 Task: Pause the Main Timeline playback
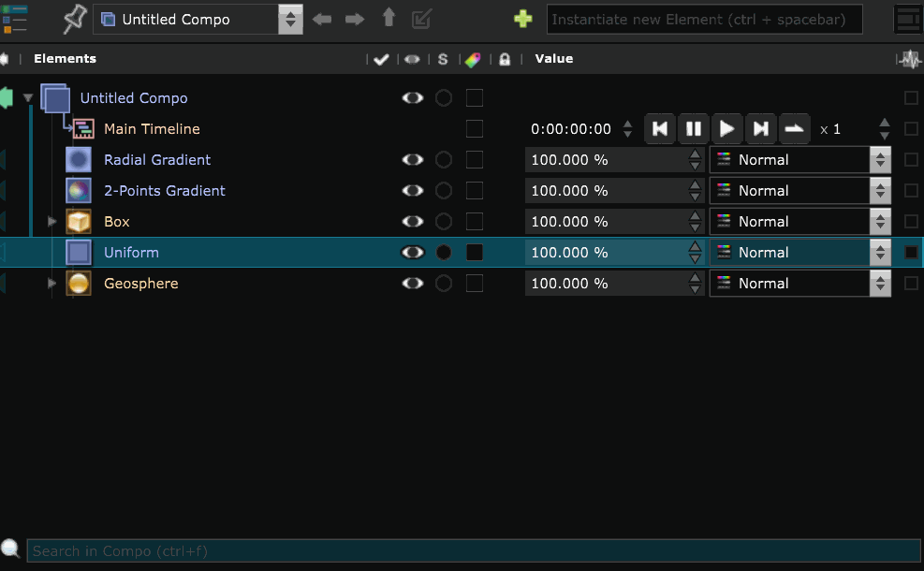pos(693,129)
